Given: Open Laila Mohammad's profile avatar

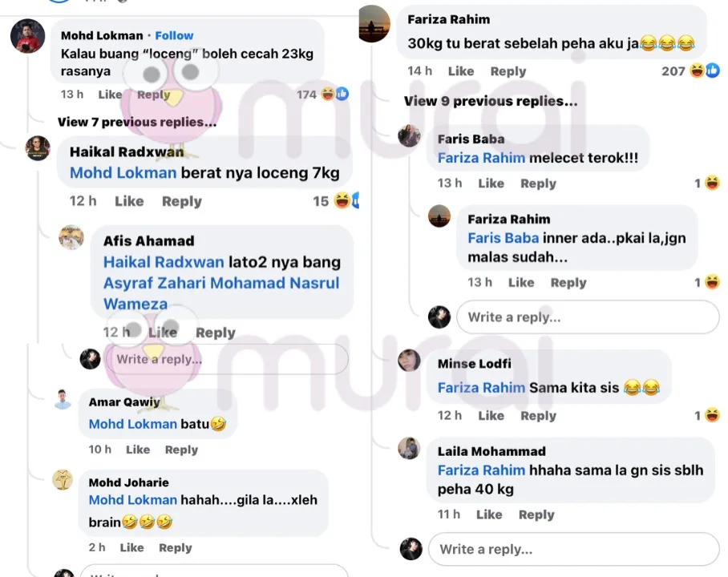Looking at the screenshot, I should click(x=409, y=448).
